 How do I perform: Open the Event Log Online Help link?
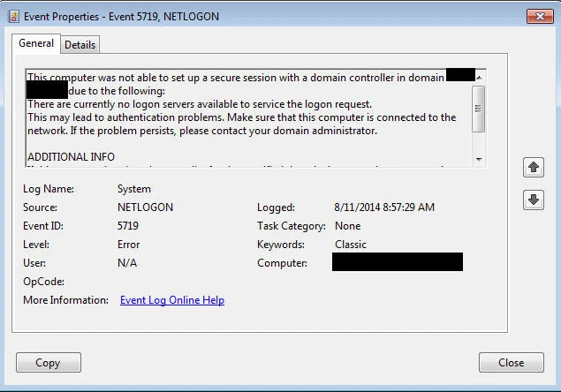172,299
